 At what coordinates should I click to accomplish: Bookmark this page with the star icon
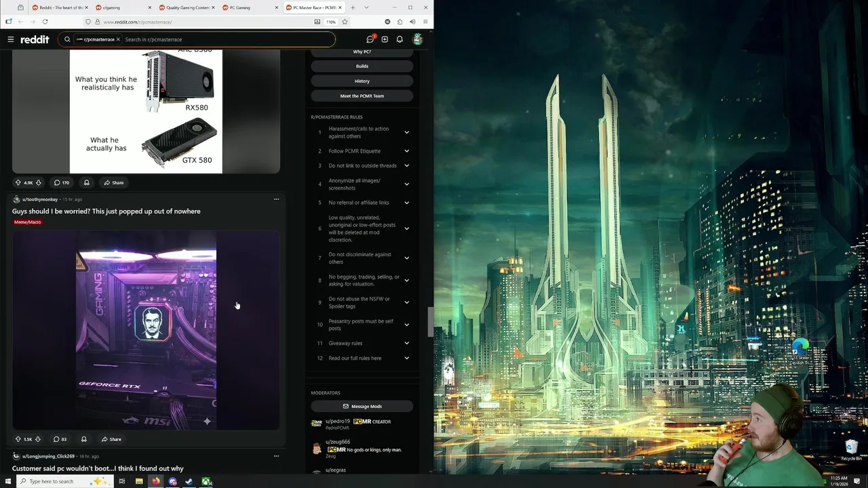344,22
